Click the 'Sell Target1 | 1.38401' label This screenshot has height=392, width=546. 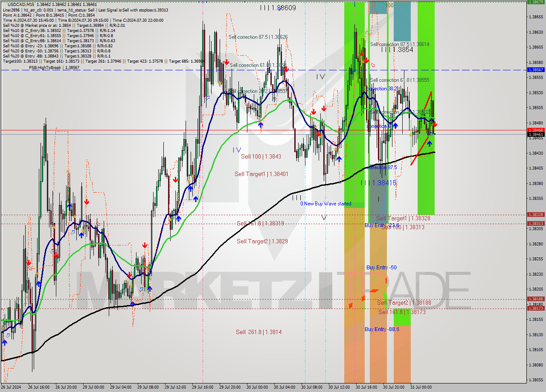tap(261, 174)
